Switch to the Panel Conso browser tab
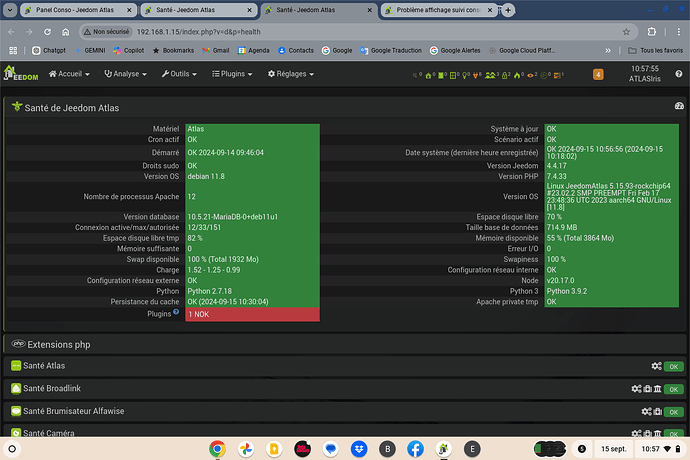 pos(77,10)
